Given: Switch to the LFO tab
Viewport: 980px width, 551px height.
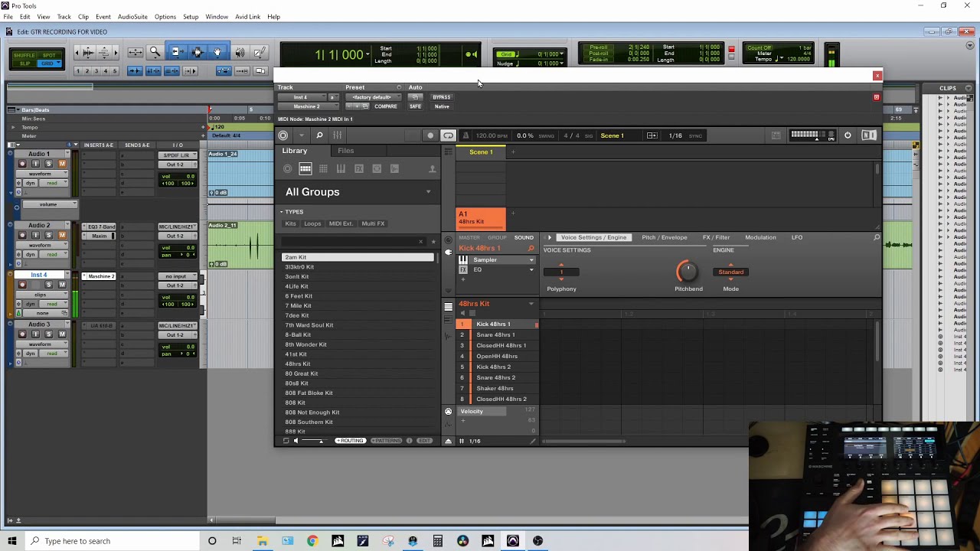Looking at the screenshot, I should (x=797, y=237).
